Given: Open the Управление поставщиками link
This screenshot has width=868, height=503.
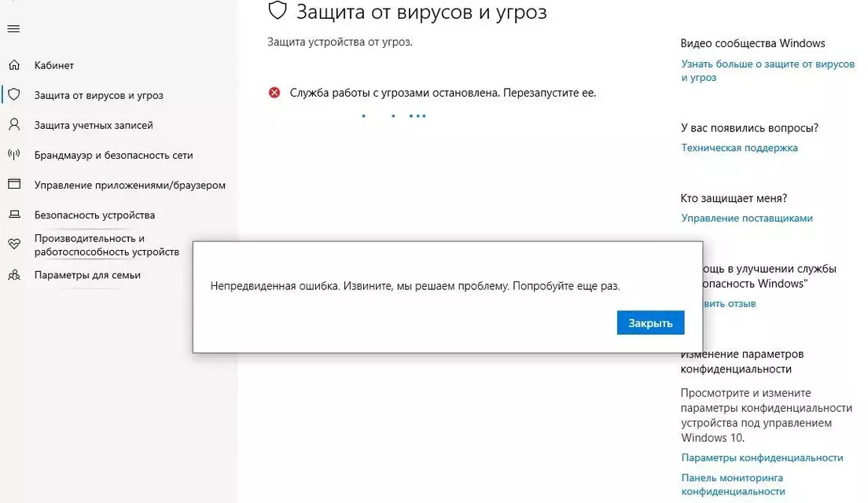Looking at the screenshot, I should pyautogui.click(x=747, y=218).
